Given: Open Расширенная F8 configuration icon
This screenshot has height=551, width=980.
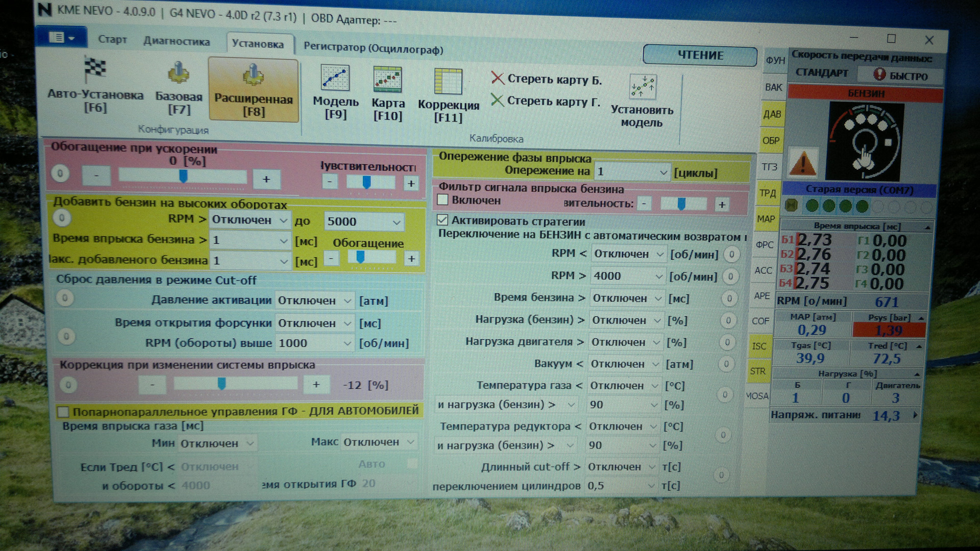Looking at the screenshot, I should tap(253, 75).
